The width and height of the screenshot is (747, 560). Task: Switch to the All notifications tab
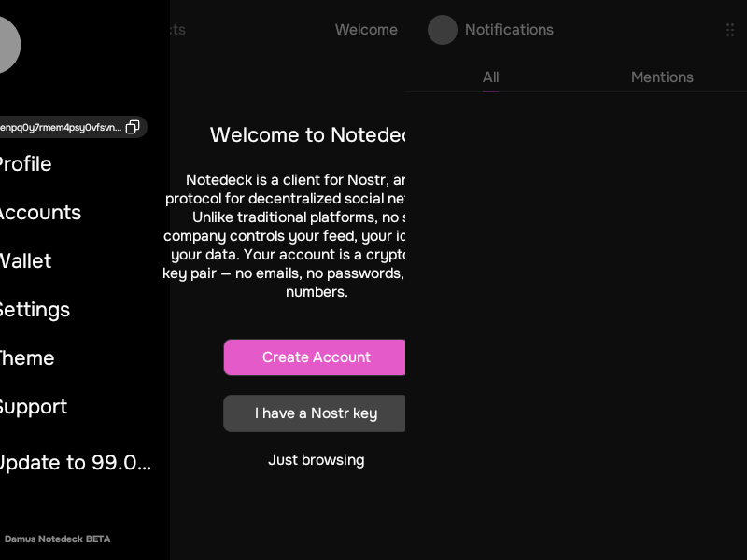pyautogui.click(x=490, y=77)
